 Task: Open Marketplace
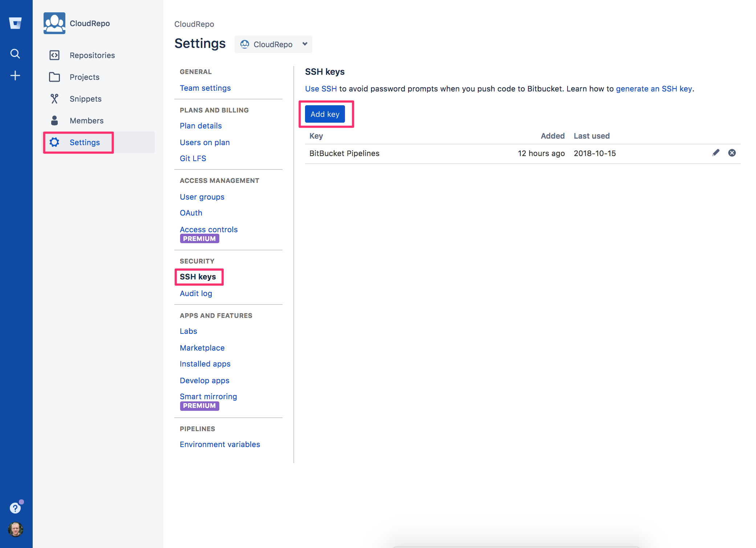click(x=202, y=348)
